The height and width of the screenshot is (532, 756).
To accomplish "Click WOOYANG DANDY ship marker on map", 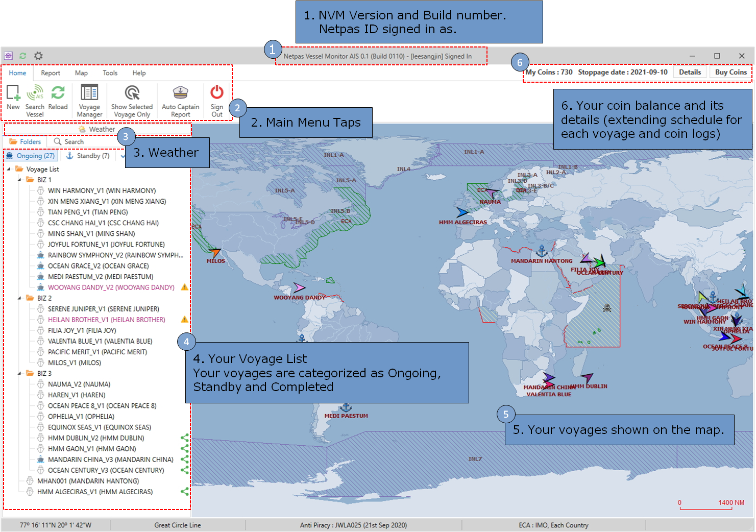I will tap(299, 288).
